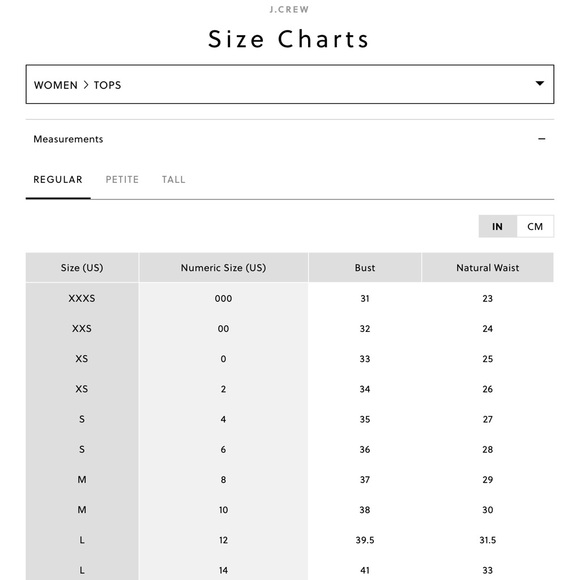
Task: Open the WOMEN > TOPS category dropdown
Action: point(290,84)
